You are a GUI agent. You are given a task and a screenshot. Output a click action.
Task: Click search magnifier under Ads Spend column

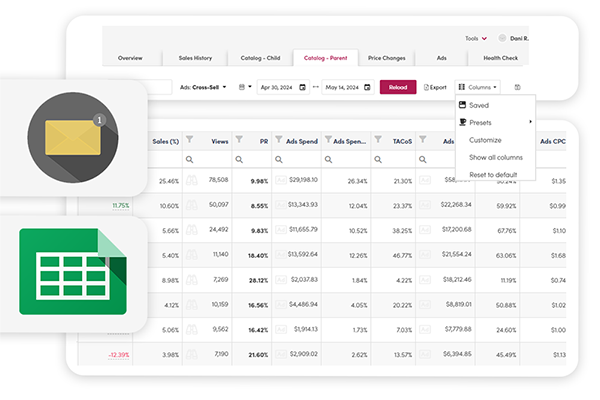(279, 160)
